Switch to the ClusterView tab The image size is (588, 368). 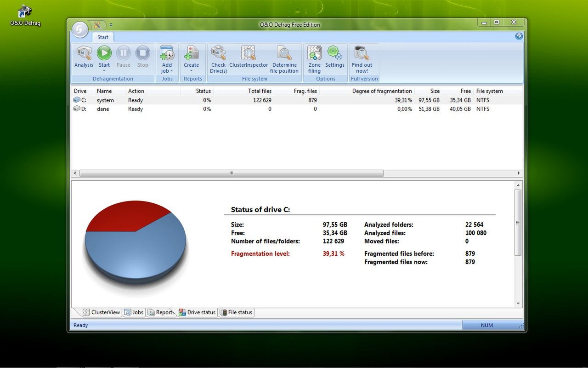coord(102,312)
